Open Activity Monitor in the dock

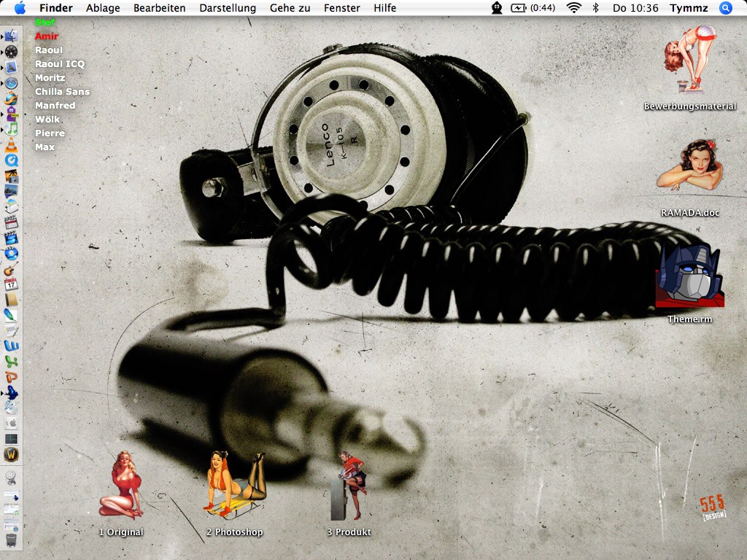(11, 439)
